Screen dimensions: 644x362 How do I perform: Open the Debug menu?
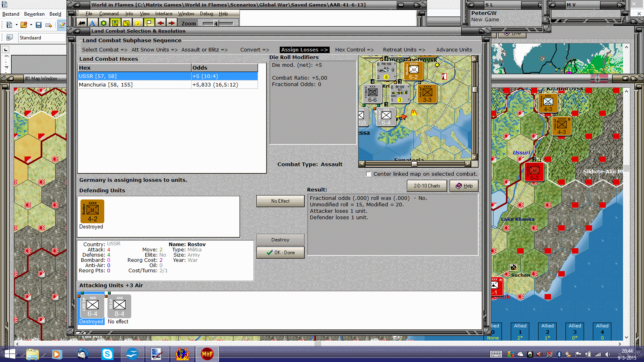click(206, 14)
